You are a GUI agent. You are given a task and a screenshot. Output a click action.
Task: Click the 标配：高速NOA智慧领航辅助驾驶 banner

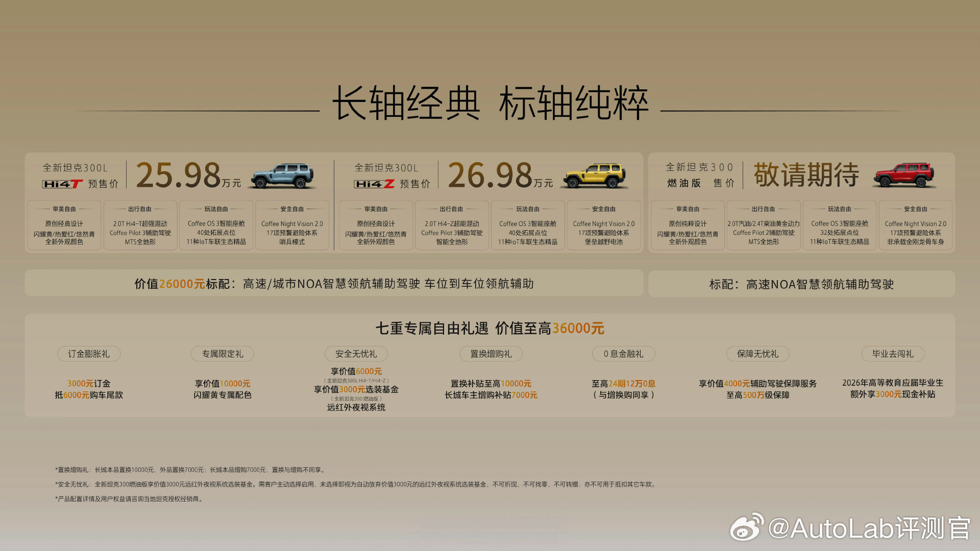[x=801, y=284]
